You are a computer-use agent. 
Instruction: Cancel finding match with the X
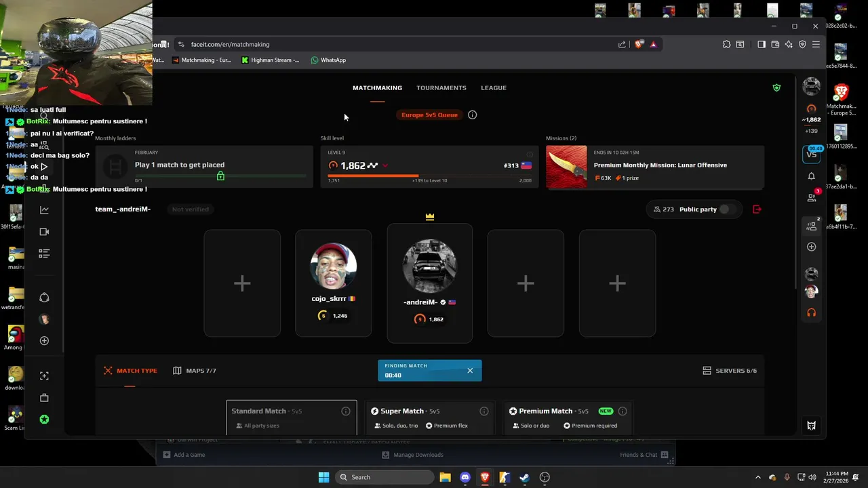coord(470,371)
